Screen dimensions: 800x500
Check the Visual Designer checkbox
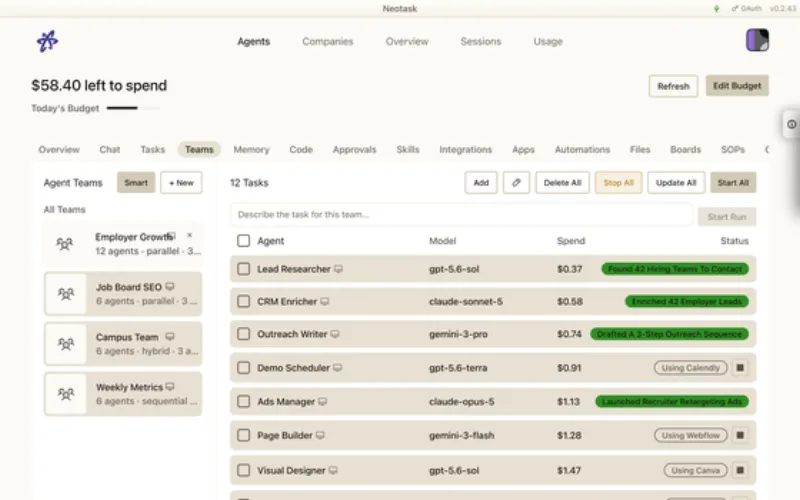(x=243, y=470)
